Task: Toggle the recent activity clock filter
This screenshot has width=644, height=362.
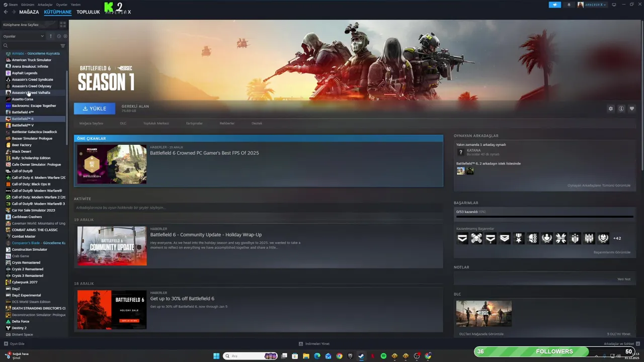Action: point(59,36)
